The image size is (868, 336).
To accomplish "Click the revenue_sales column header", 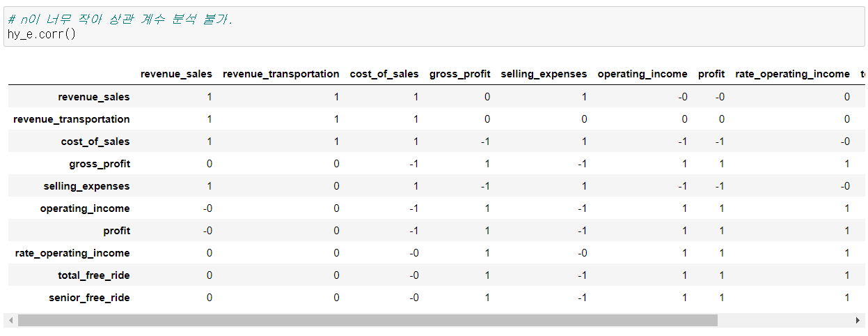I will click(176, 74).
